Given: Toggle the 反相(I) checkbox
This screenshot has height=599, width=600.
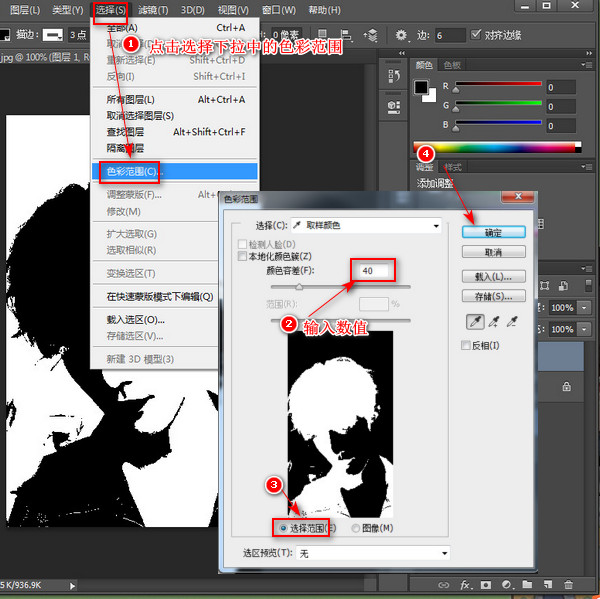Looking at the screenshot, I should coord(466,345).
